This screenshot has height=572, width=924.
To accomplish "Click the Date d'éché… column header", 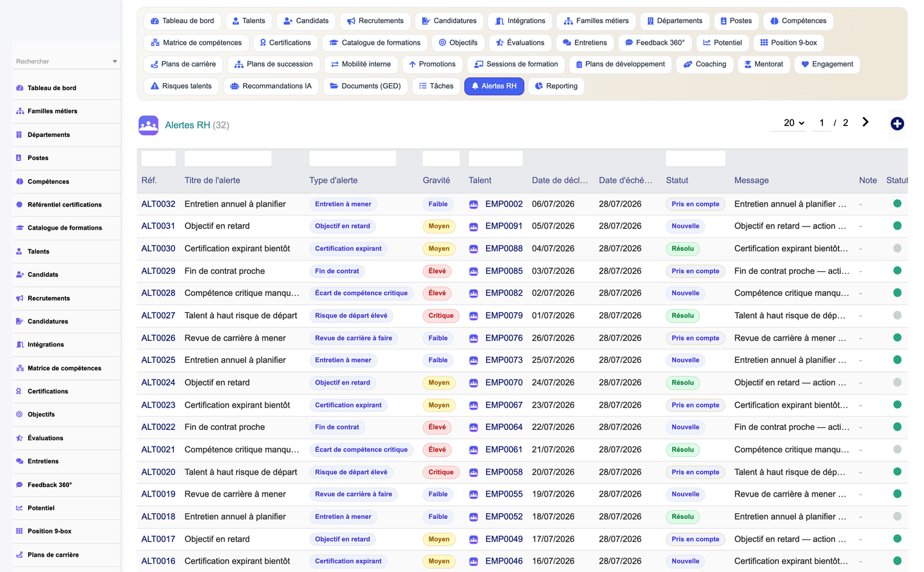I will pos(625,180).
